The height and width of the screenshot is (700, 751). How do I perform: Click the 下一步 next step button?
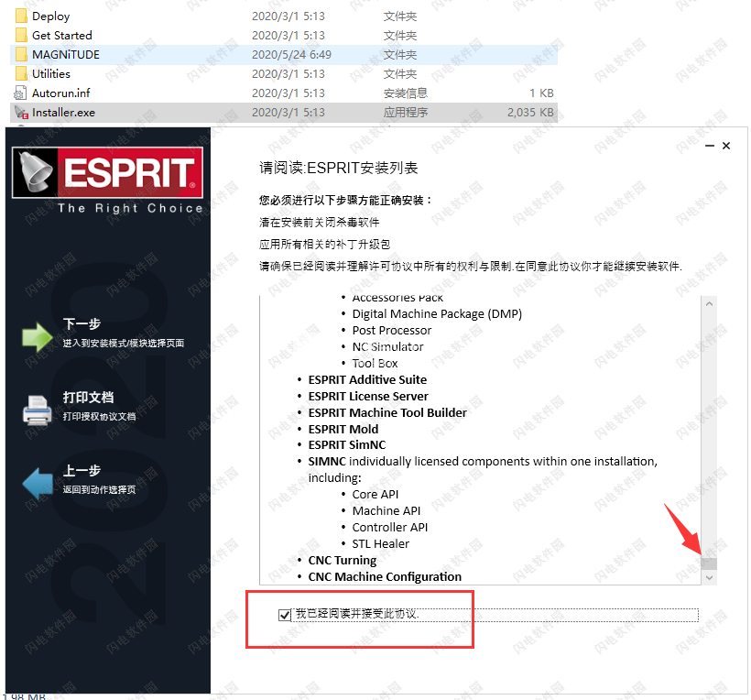click(103, 333)
